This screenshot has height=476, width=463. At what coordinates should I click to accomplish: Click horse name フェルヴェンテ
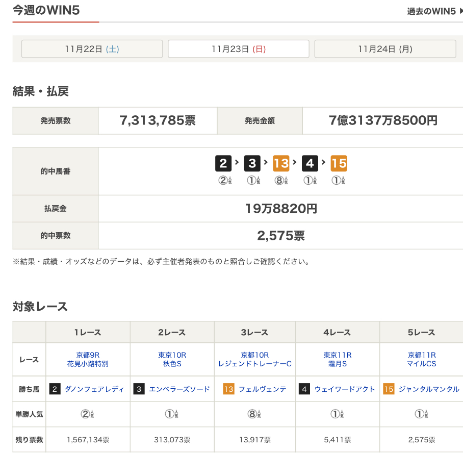pyautogui.click(x=262, y=389)
